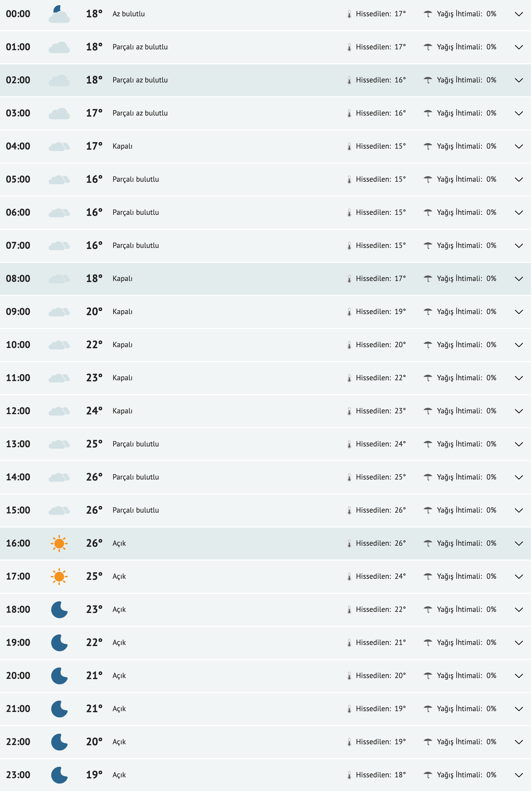Expand the 22:00 row chevron
Viewport: 532px width, 792px height.
(x=519, y=742)
